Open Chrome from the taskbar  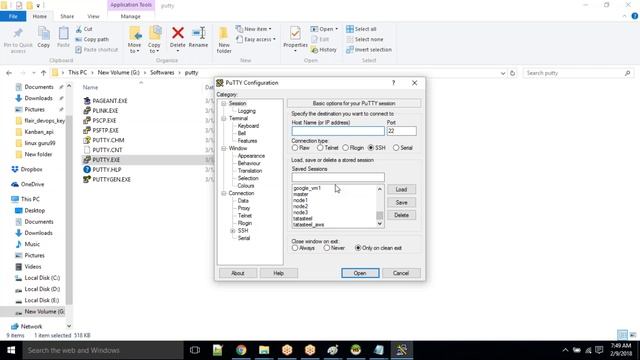click(x=241, y=350)
